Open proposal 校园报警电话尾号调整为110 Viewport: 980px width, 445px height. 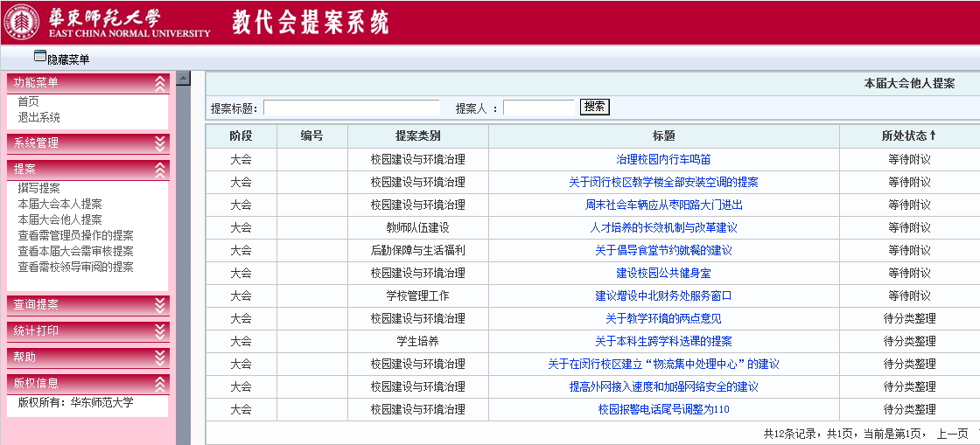(663, 409)
